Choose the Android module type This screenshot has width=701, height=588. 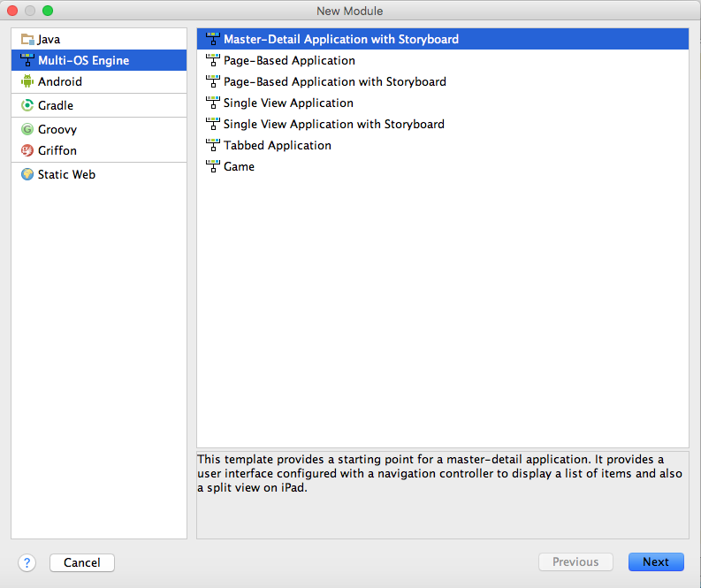point(99,81)
